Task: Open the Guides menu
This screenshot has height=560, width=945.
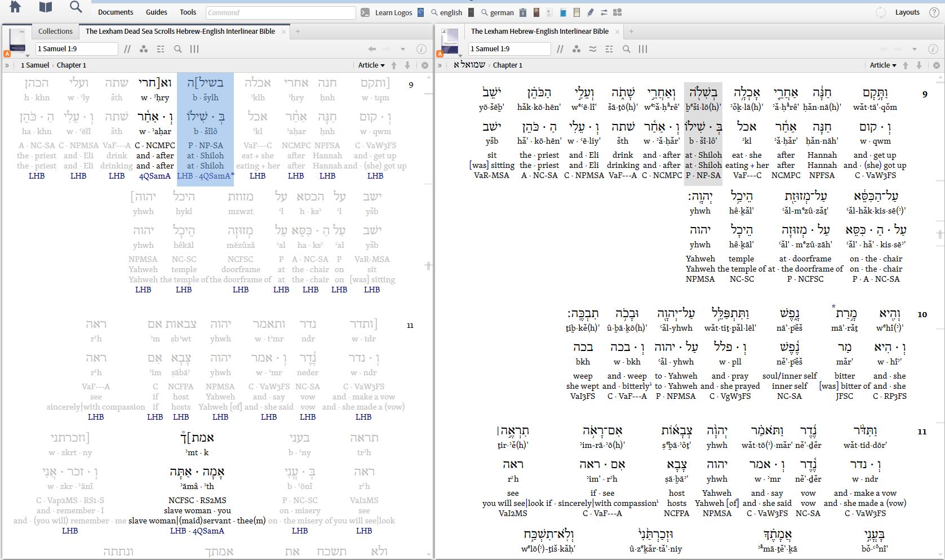Action: tap(156, 12)
